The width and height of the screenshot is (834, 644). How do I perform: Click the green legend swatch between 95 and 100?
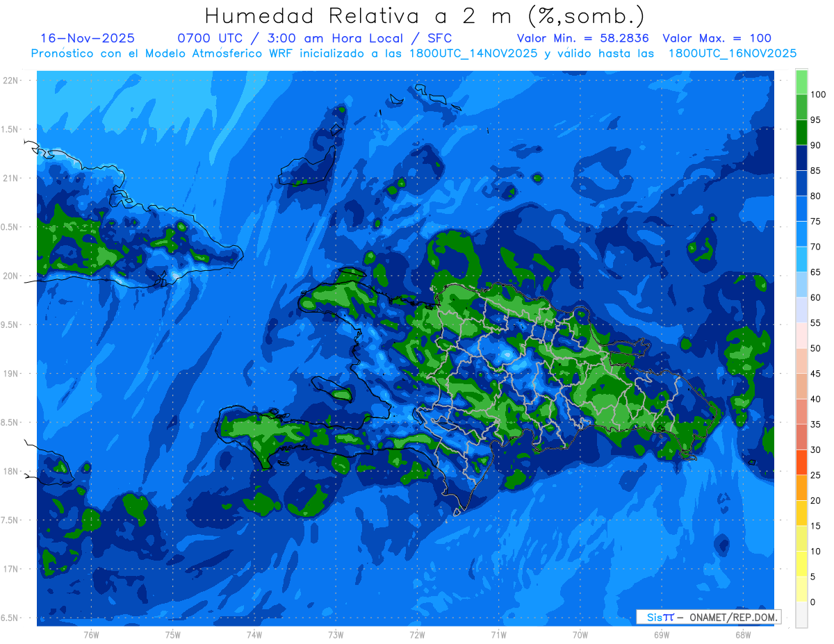coord(801,107)
